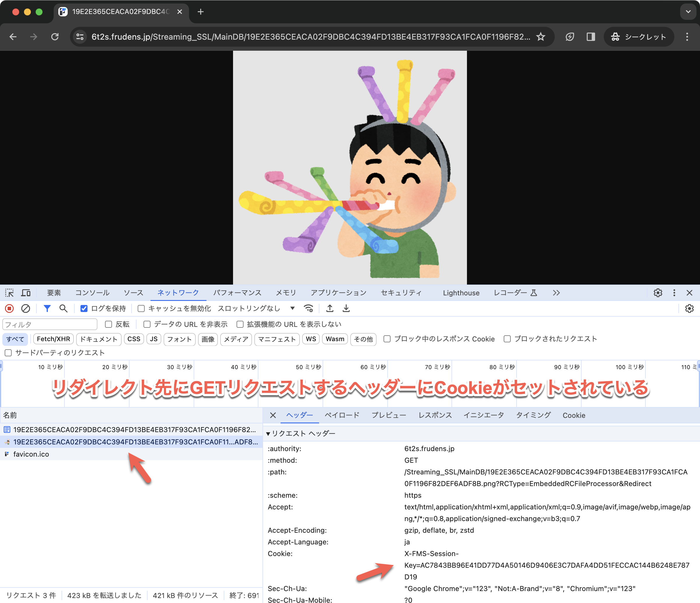Screen dimensions: 700x603
Task: Select the first 19E2E365...F1196F82 document request
Action: (131, 430)
